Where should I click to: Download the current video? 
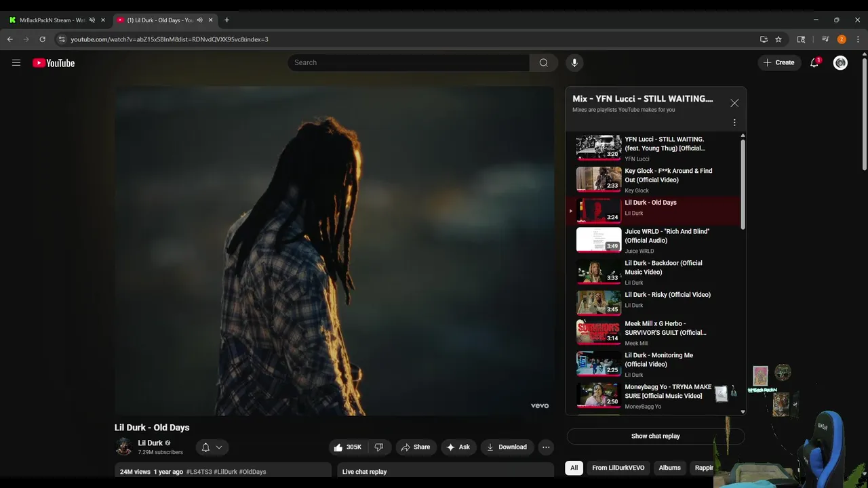click(x=507, y=447)
